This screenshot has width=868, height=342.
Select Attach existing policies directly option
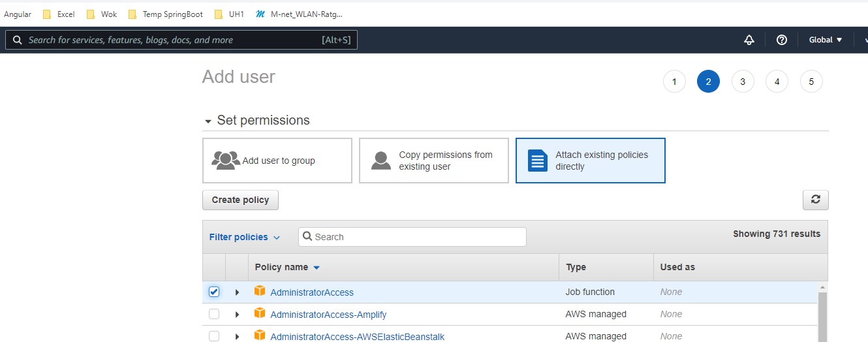click(590, 161)
